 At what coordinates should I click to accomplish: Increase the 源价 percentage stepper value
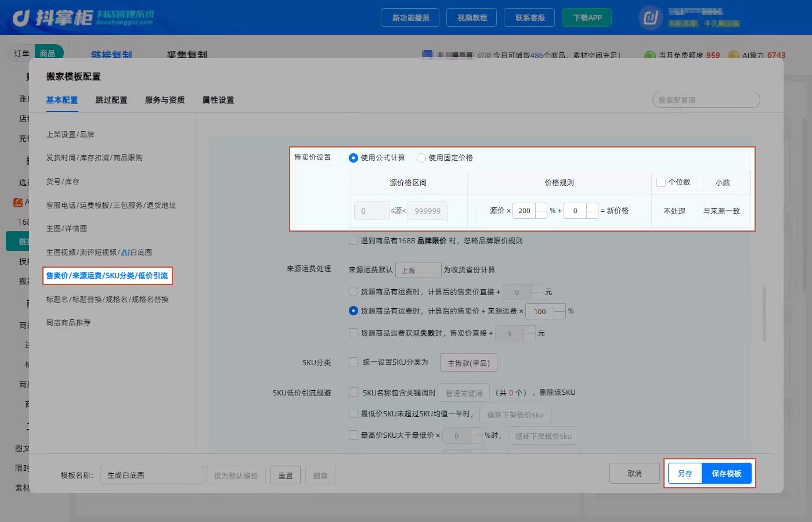541,207
